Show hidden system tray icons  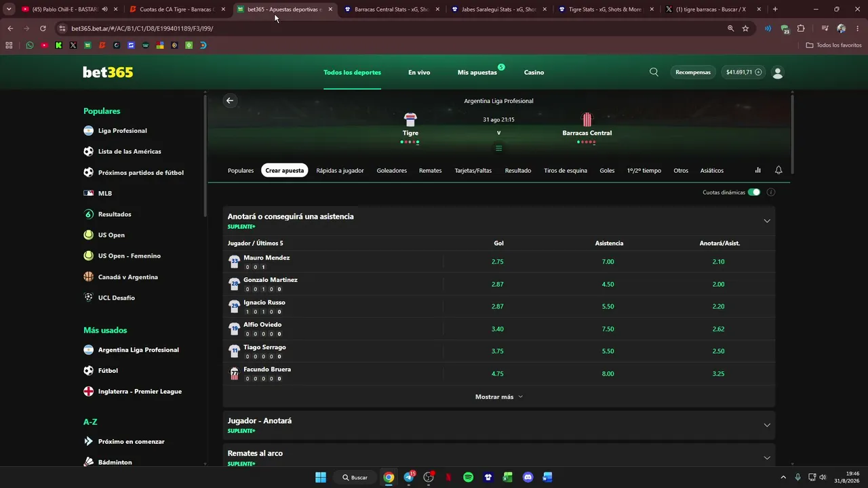(783, 477)
